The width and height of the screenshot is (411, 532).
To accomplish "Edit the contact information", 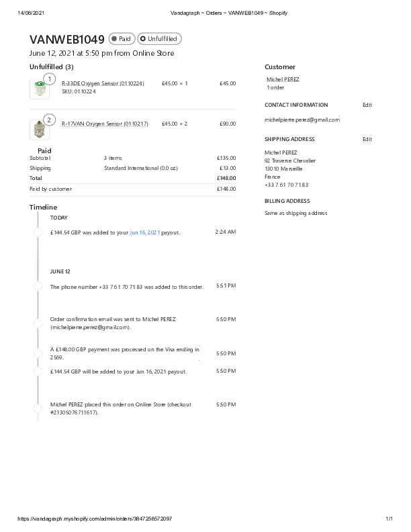I will pos(367,105).
